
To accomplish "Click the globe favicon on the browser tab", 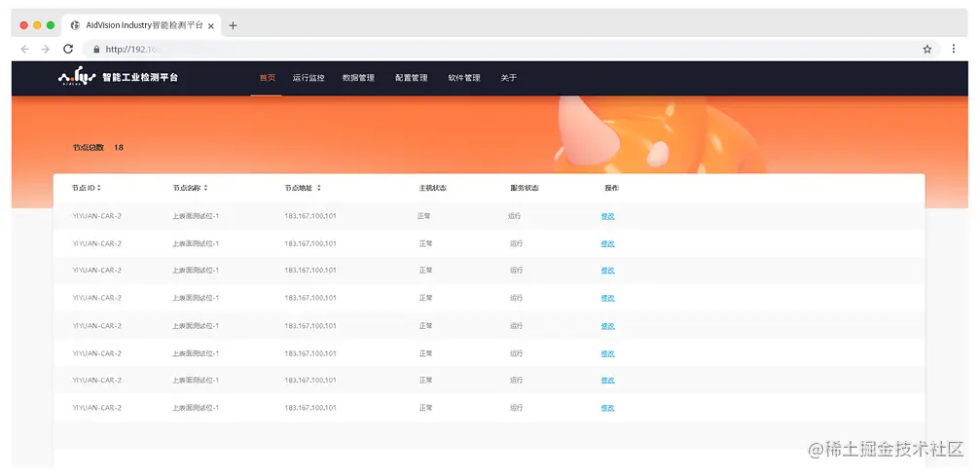I will coord(75,25).
